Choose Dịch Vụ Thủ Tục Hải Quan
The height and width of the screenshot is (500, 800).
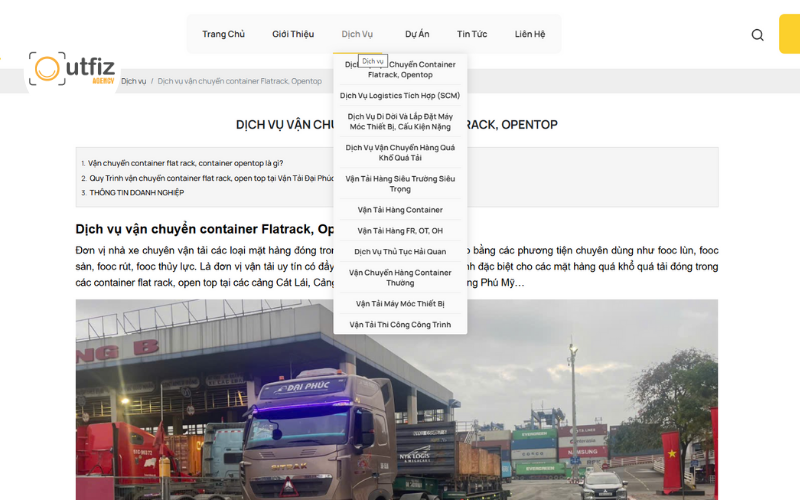pyautogui.click(x=400, y=252)
